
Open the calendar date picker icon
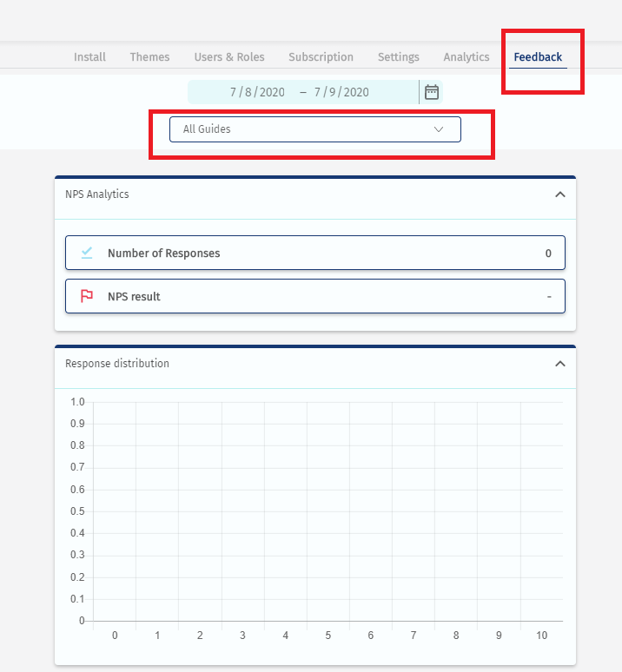432,92
